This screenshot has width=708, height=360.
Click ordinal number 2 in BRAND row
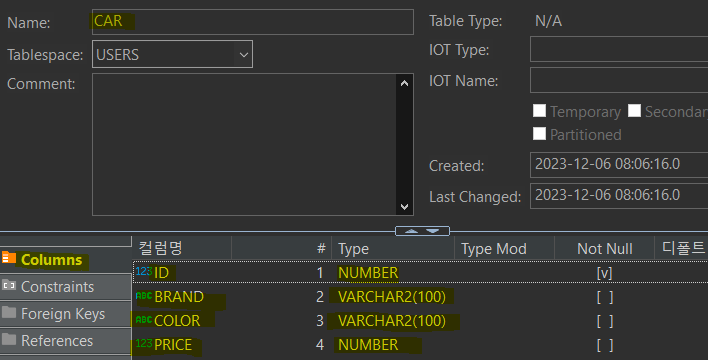(320, 297)
